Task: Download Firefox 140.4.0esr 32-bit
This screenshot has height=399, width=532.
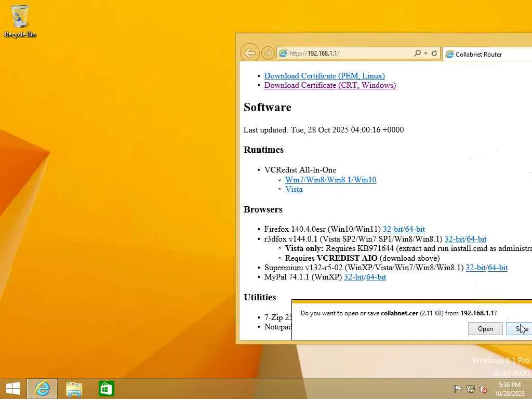Action: (393, 229)
